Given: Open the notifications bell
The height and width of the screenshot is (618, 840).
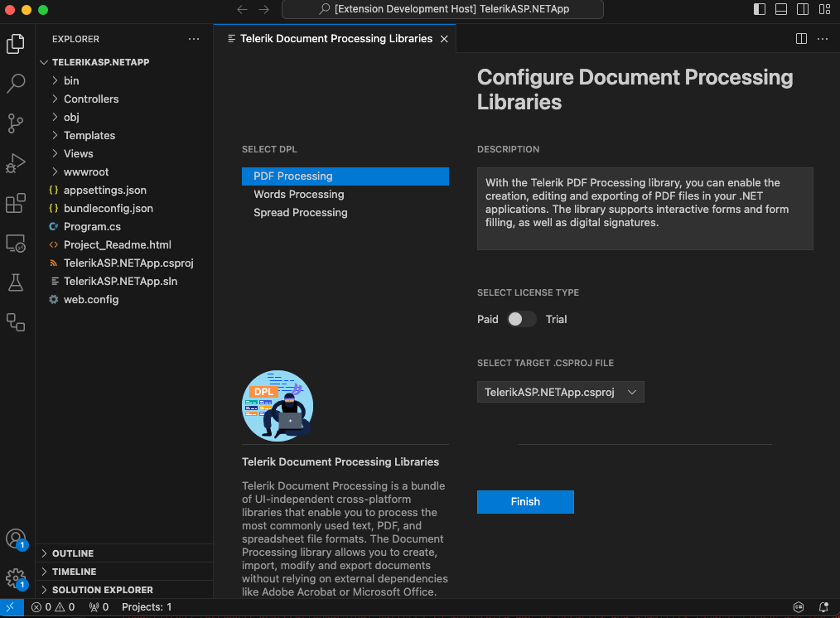Looking at the screenshot, I should 823,606.
